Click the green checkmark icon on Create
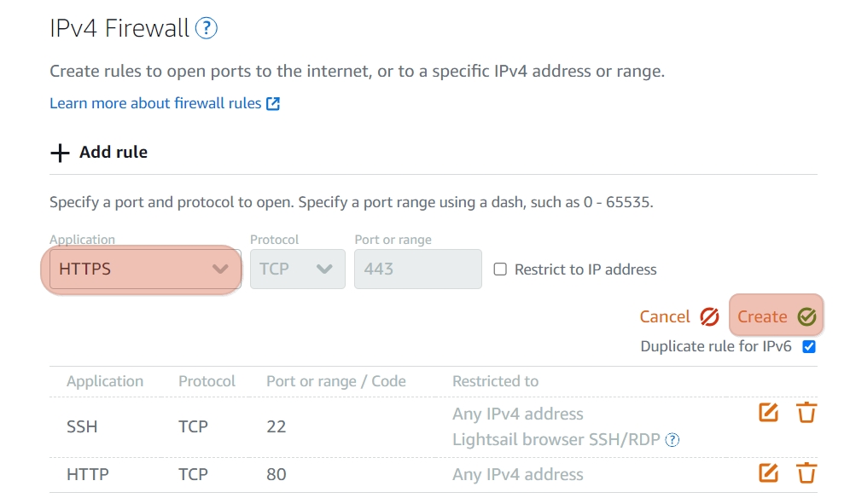850x504 pixels. click(x=806, y=316)
